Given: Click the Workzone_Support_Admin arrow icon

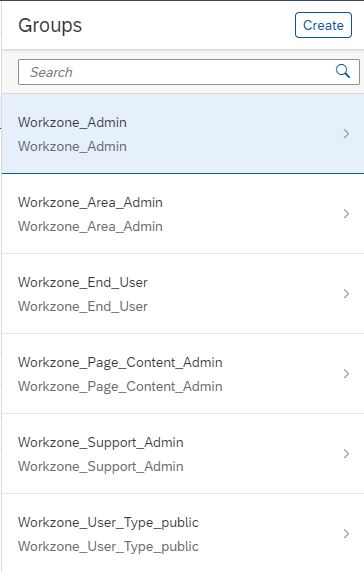Looking at the screenshot, I should pos(346,453).
